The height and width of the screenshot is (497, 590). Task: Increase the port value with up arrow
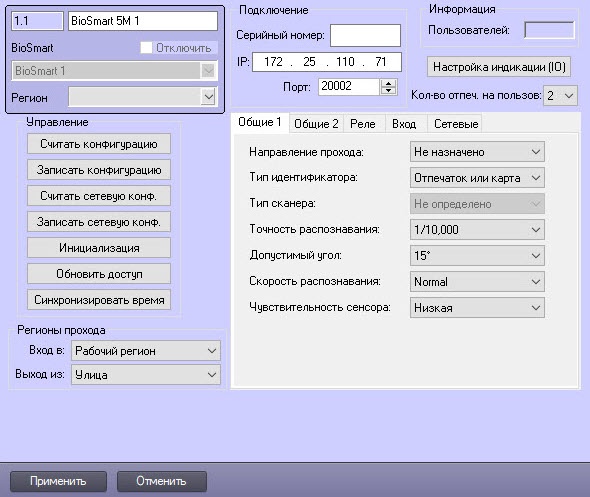pyautogui.click(x=388, y=83)
